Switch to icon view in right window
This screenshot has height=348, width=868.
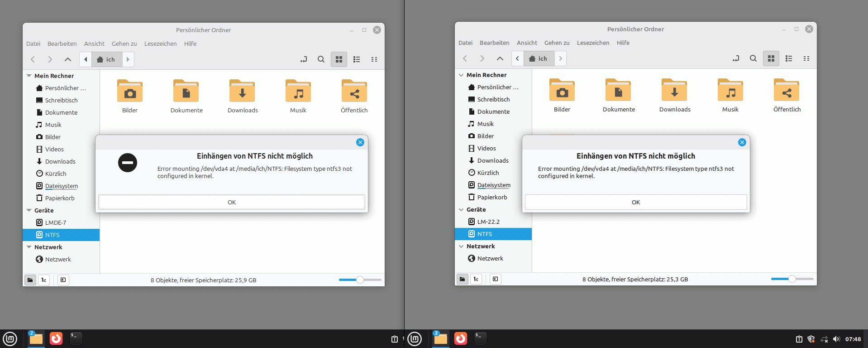(x=771, y=58)
